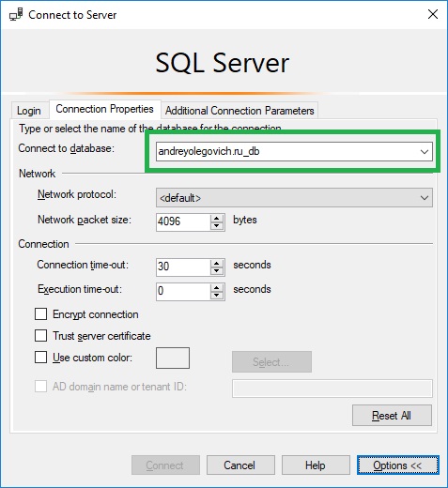Viewport: 448px width, 488px height.
Task: Click the Select... color button
Action: coord(271,361)
